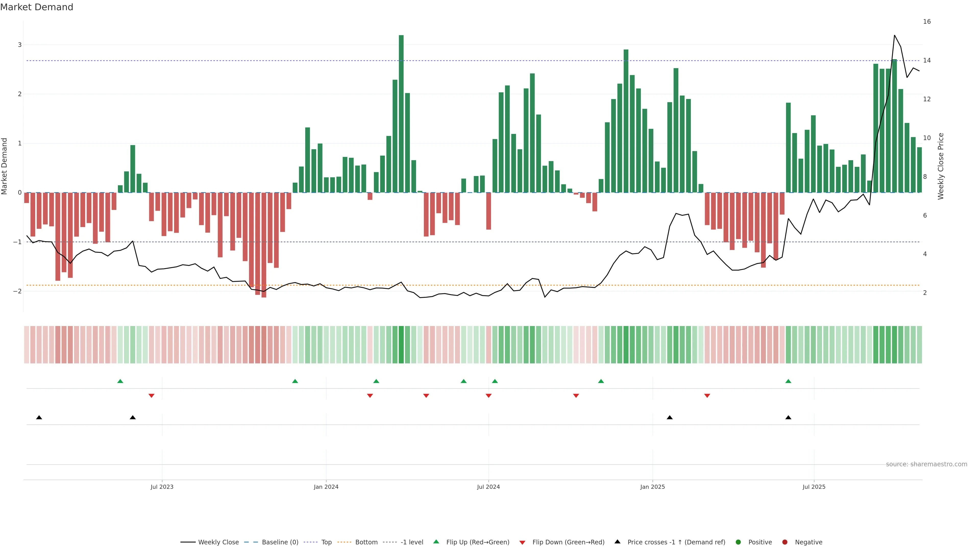Image resolution: width=980 pixels, height=551 pixels.
Task: Click the Market Demand chart title
Action: pos(36,7)
